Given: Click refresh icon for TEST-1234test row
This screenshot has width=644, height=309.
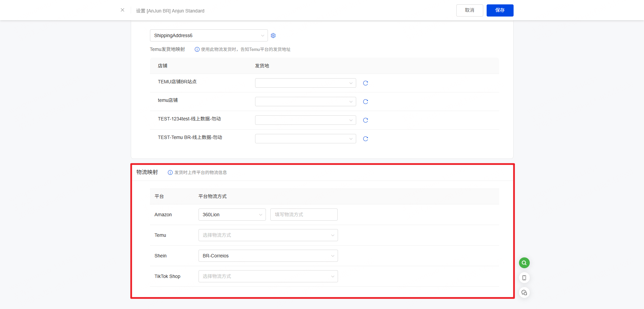Looking at the screenshot, I should [x=365, y=120].
